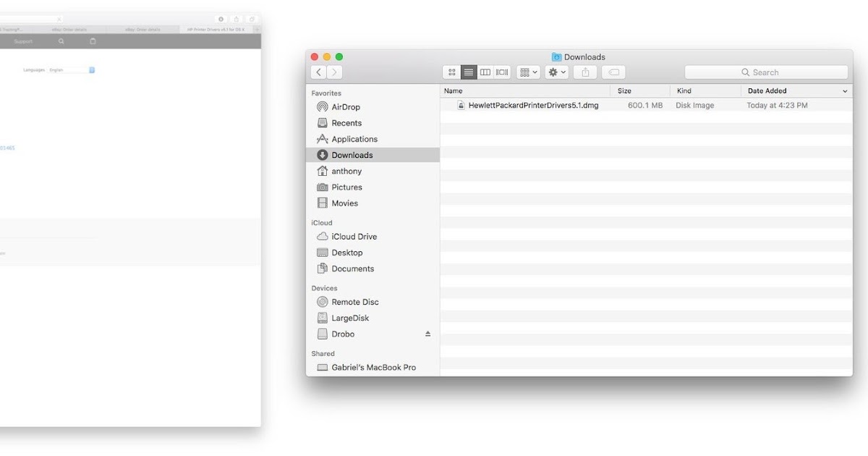The width and height of the screenshot is (868, 456).
Task: Sort by the Kind column header
Action: click(x=705, y=91)
